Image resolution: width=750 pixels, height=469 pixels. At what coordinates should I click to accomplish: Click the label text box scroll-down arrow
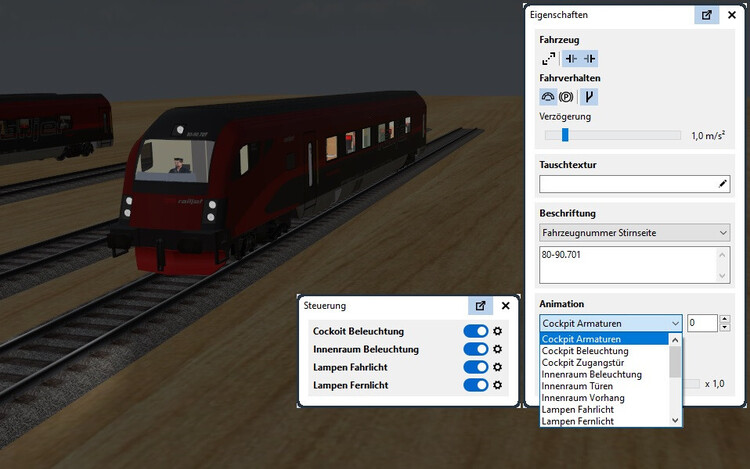click(x=722, y=275)
